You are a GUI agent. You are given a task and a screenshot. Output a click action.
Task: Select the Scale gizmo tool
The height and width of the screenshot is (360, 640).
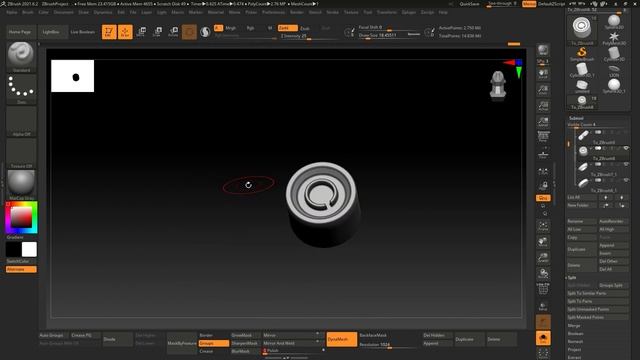click(x=157, y=32)
